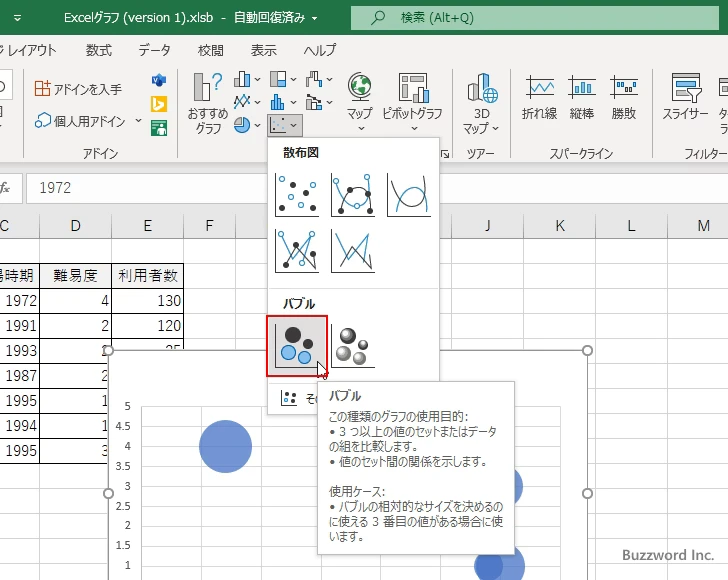Open the Maps (マップ) chart button

360,102
